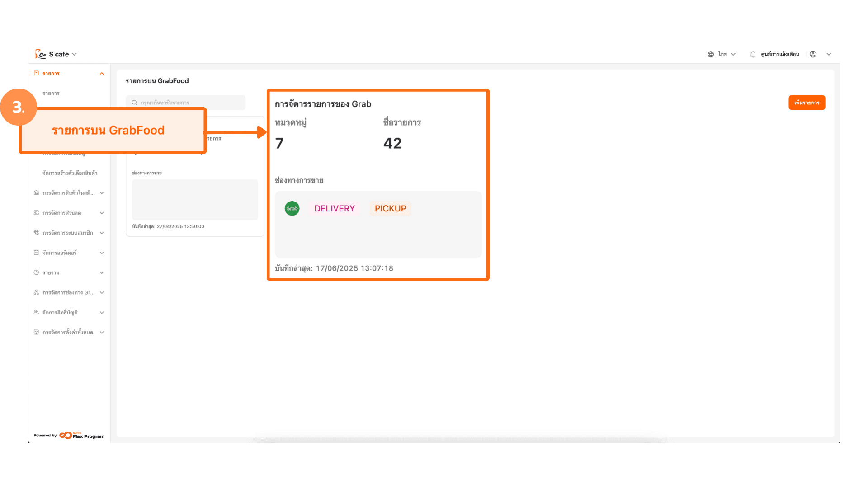868x488 pixels.
Task: Click the จัดการสิทธิ์บัญชี people icon
Action: 36,312
